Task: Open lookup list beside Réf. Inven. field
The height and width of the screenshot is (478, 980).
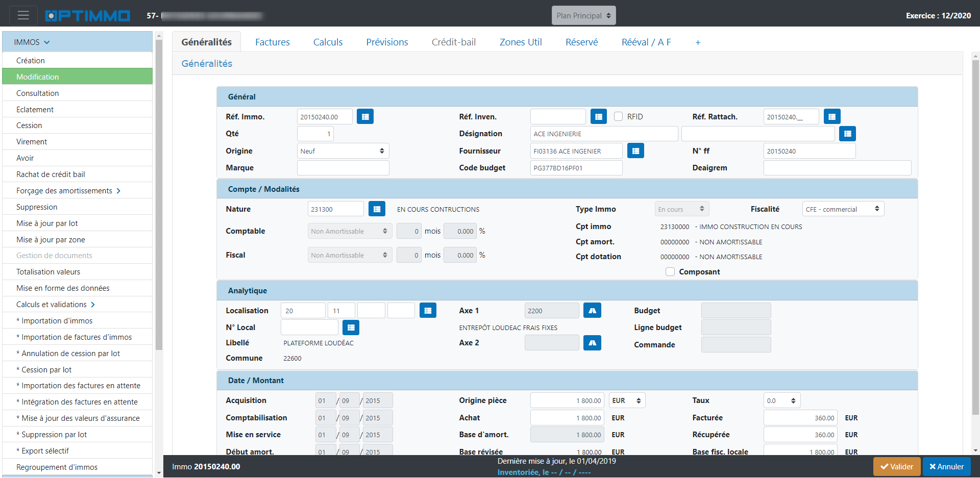Action: click(x=598, y=117)
